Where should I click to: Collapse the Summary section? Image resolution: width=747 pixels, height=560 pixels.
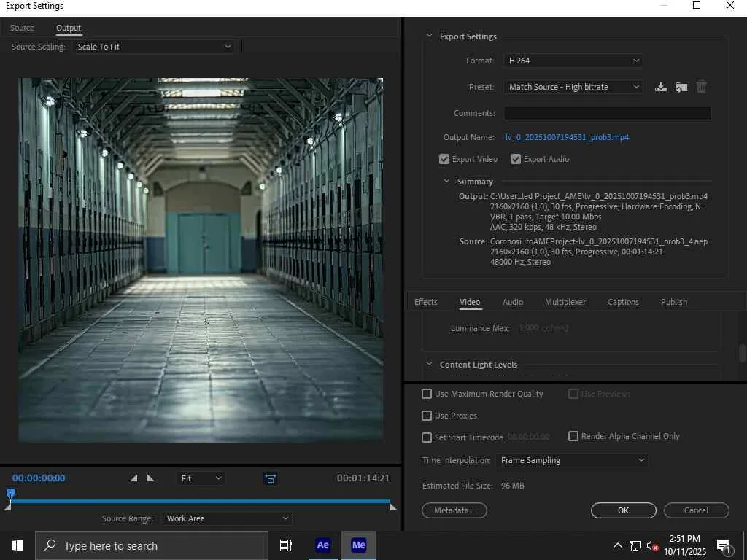click(x=447, y=182)
